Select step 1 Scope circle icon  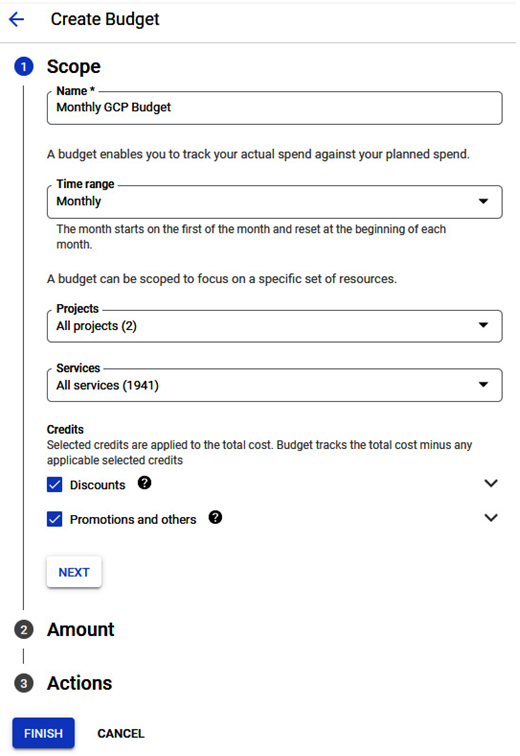point(24,67)
